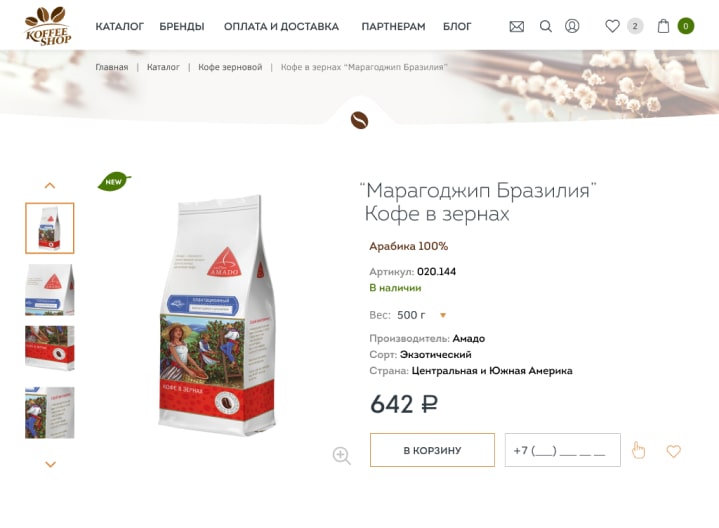Go to ОПЛАТА И ДОСТАВКА page
Viewport: 719px width, 528px height.
coord(281,27)
